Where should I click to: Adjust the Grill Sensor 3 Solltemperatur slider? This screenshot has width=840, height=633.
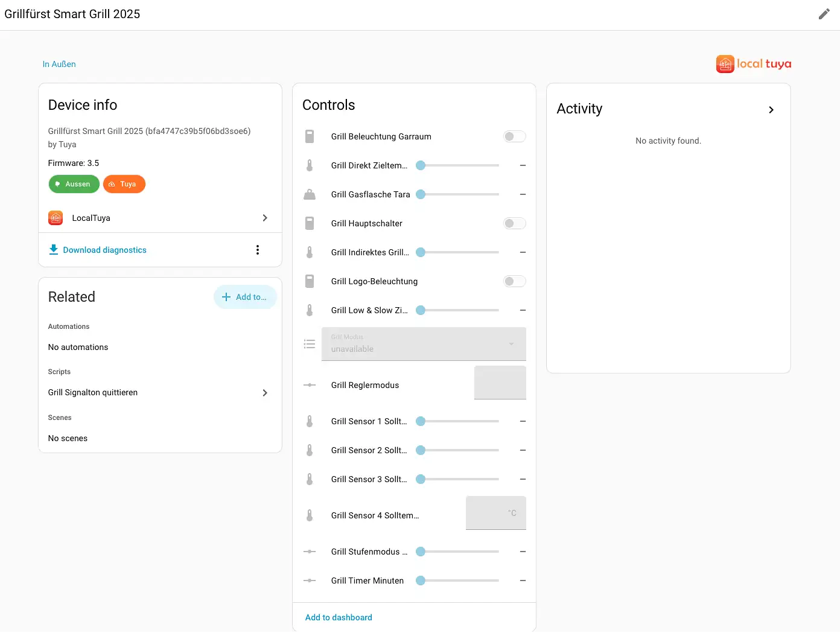coord(459,479)
